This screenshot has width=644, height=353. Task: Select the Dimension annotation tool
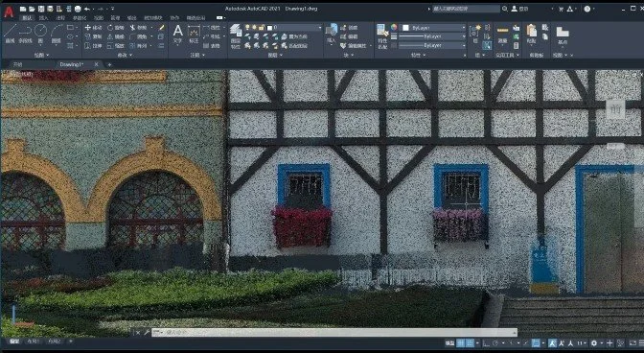tap(194, 34)
